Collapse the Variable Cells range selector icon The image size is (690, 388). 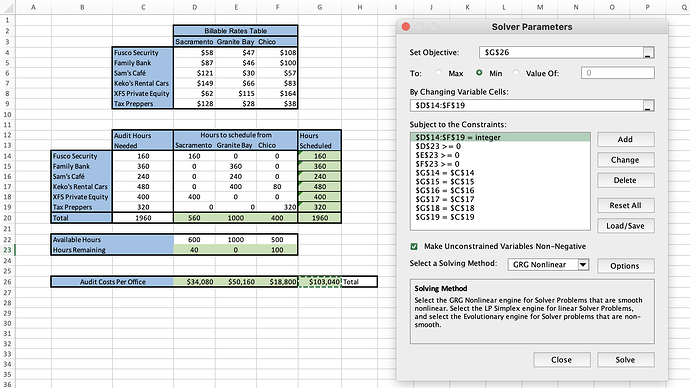648,106
